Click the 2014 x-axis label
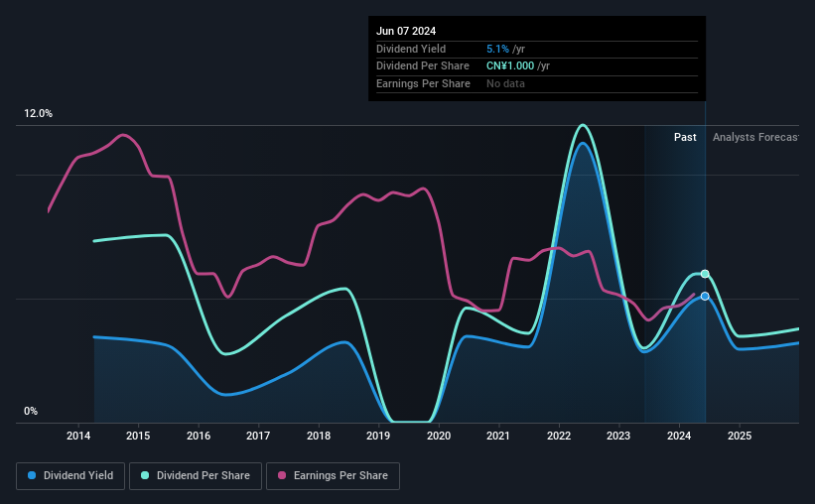Screen dimensions: 815x504 78,436
